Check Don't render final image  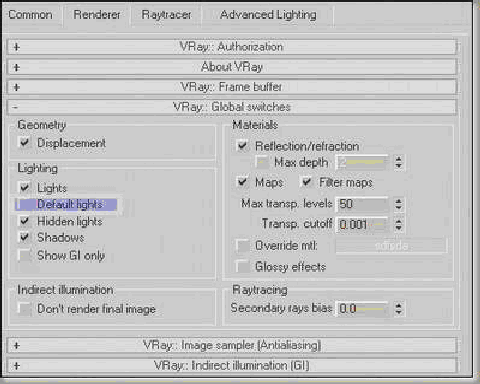25,309
